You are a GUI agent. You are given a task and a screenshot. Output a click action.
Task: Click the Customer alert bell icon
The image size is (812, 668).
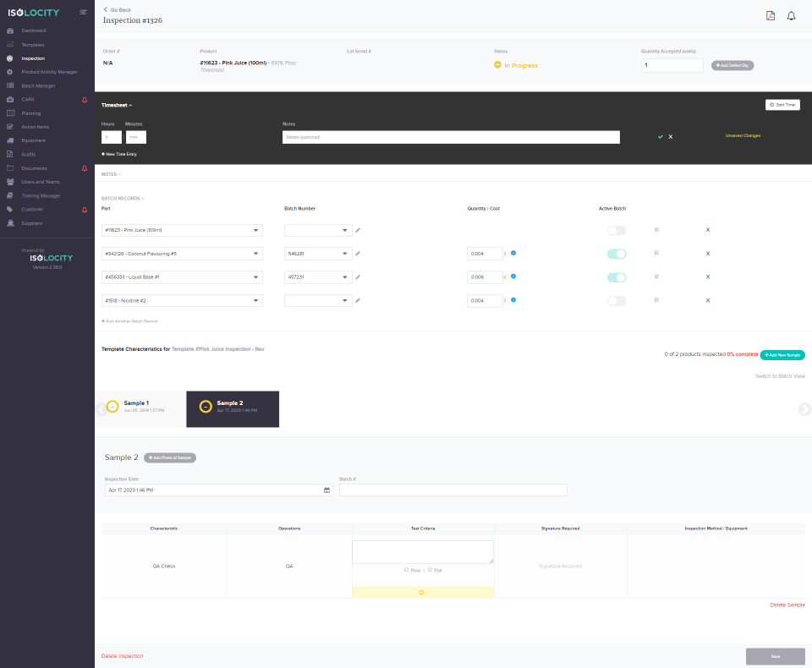(85, 210)
